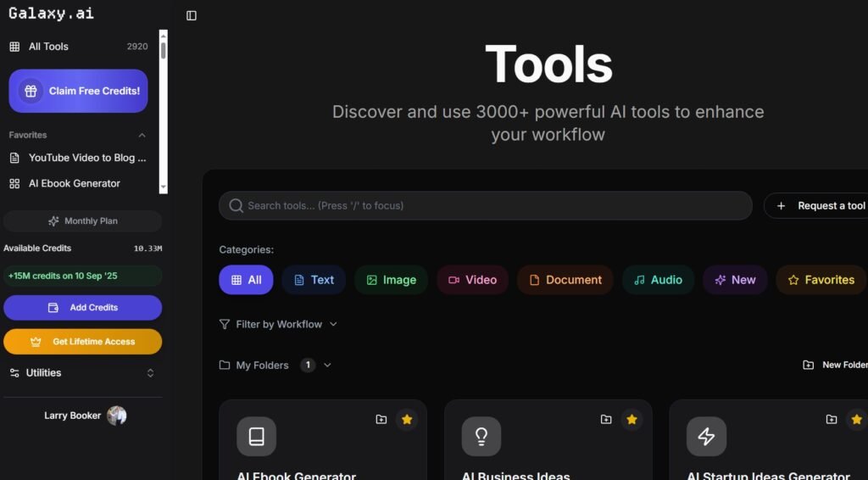Add AI Ebook Generator to folder
The height and width of the screenshot is (480, 868).
[x=381, y=419]
